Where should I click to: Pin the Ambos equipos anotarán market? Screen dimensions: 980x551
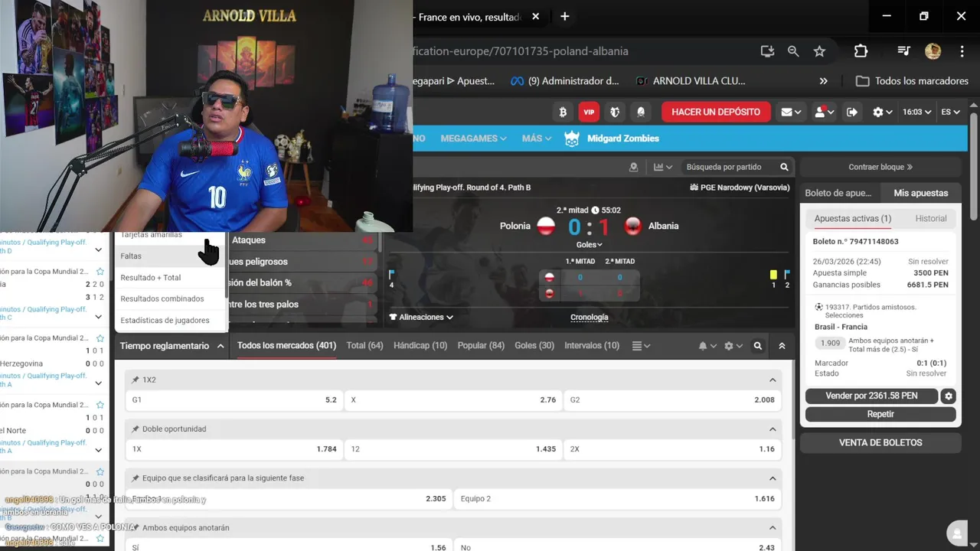136,528
